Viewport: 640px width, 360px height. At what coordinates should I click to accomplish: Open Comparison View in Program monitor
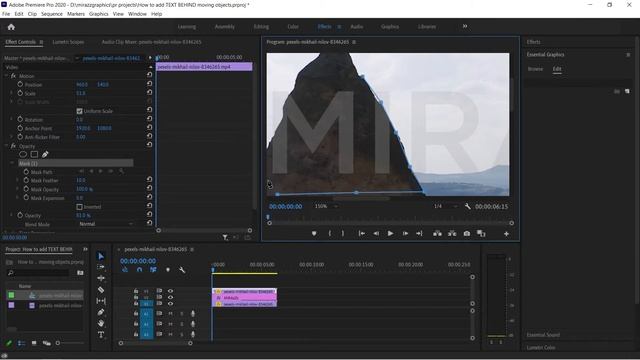click(x=481, y=233)
